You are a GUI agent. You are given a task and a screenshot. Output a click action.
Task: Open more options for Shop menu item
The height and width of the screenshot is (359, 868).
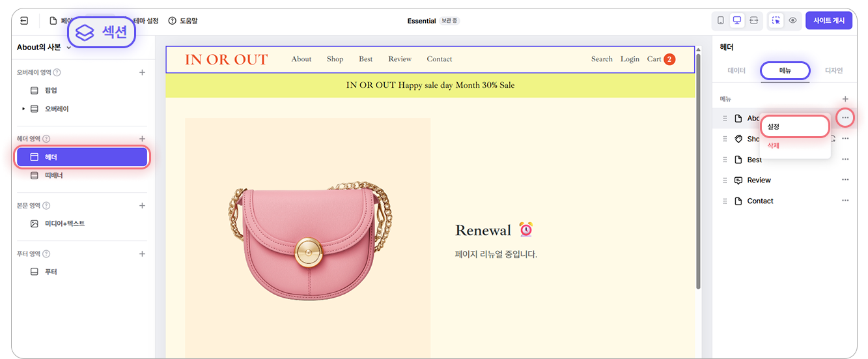[x=845, y=139]
